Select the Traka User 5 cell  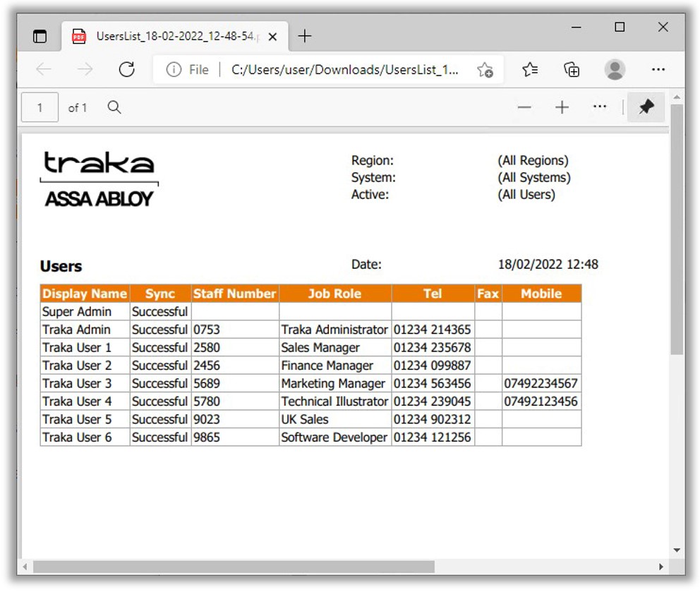[85, 419]
